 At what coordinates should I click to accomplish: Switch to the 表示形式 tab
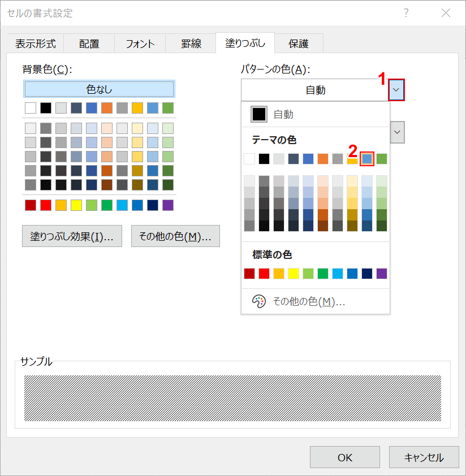36,44
